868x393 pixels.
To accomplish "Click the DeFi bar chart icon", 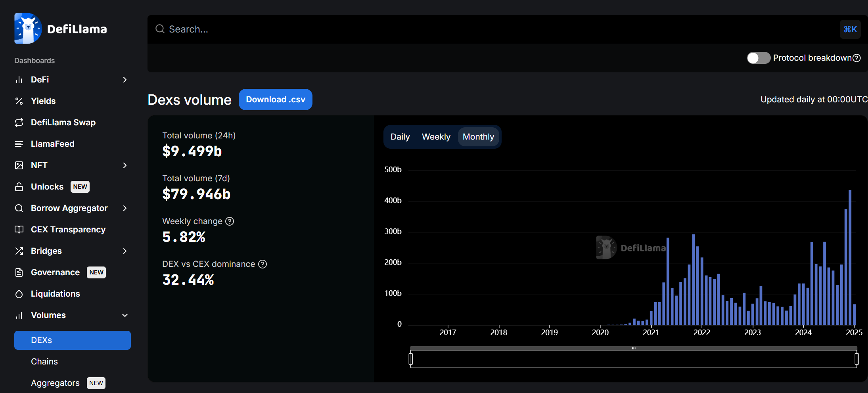I will 19,80.
